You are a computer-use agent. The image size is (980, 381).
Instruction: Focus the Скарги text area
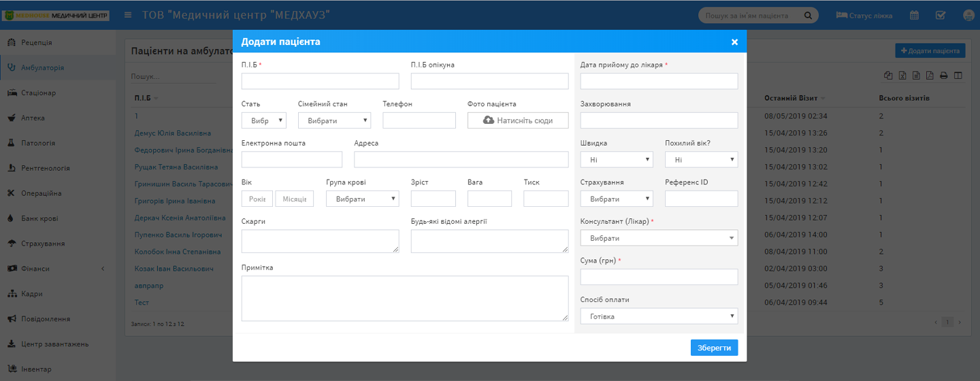coord(321,241)
